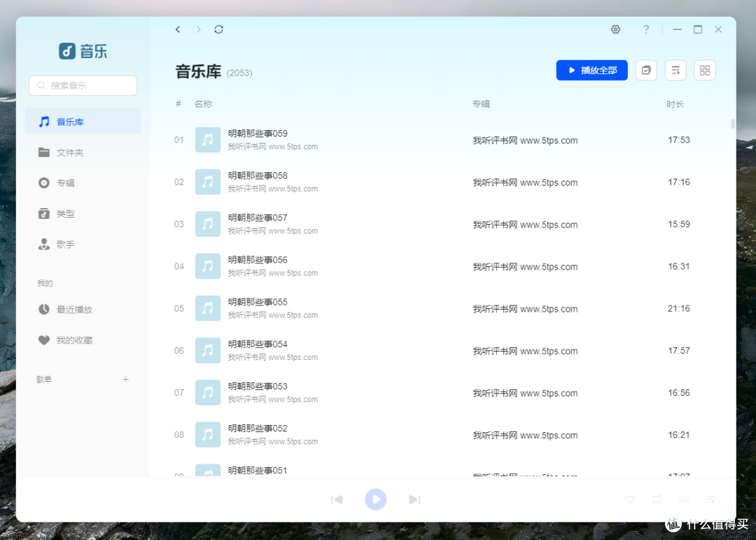This screenshot has width=756, height=540.
Task: Select track title 明朝那些事054
Action: pos(258,344)
